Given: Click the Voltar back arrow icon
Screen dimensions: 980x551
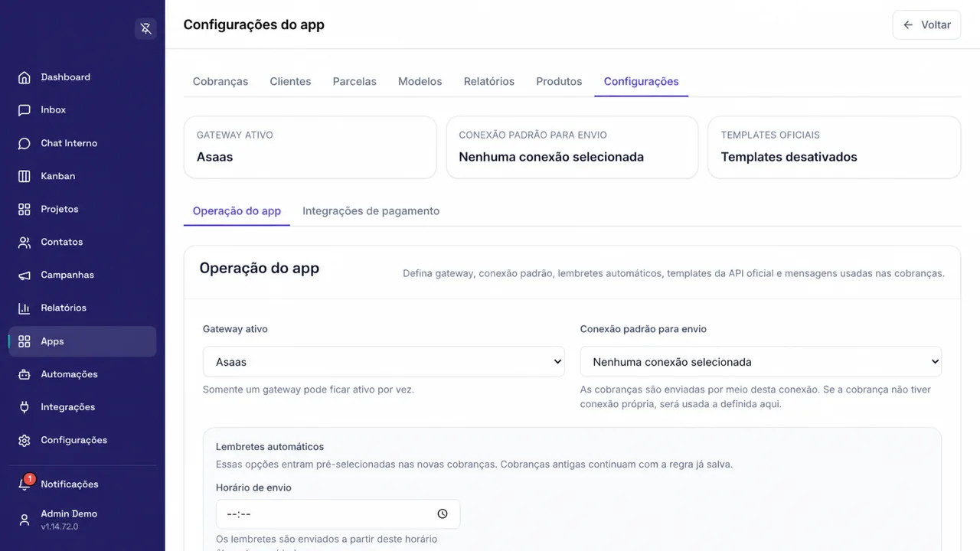Looking at the screenshot, I should (908, 24).
